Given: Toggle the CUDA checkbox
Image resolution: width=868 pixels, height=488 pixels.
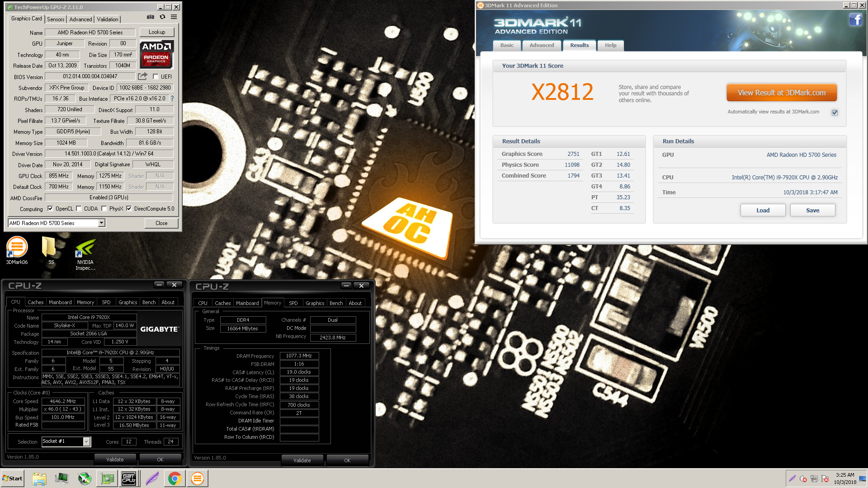Looking at the screenshot, I should coord(79,209).
